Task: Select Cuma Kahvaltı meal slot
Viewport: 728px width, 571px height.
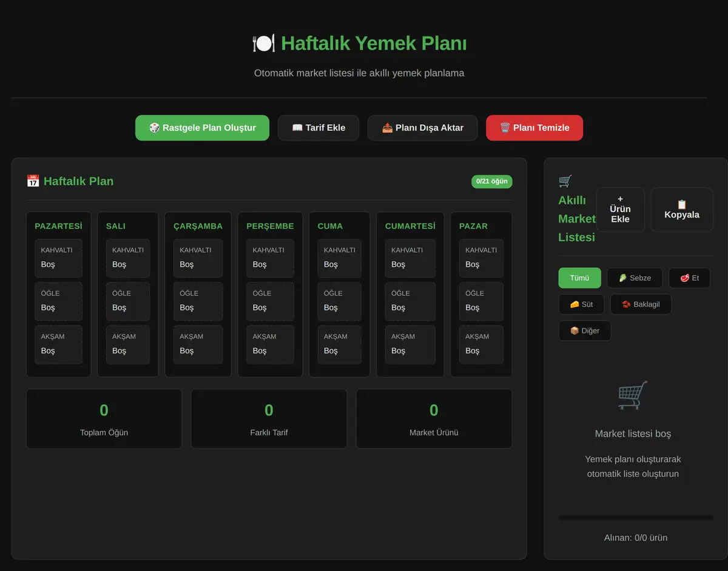Action: pos(340,258)
